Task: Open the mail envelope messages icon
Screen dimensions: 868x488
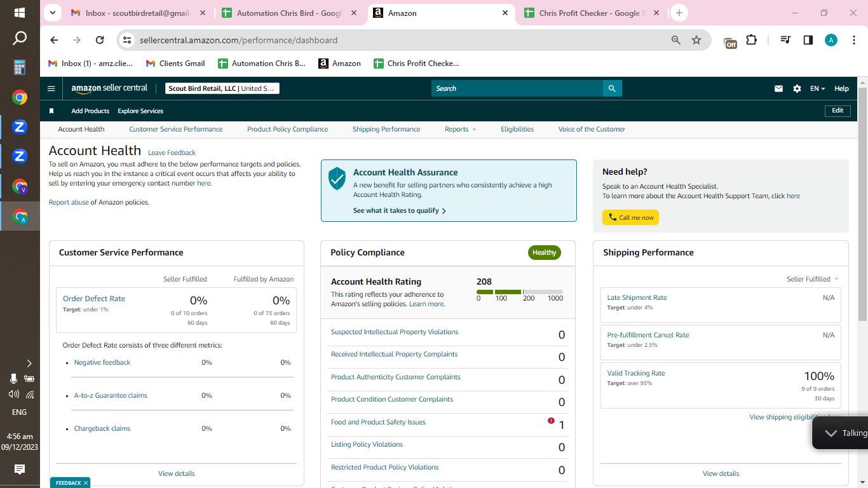Action: (x=778, y=89)
